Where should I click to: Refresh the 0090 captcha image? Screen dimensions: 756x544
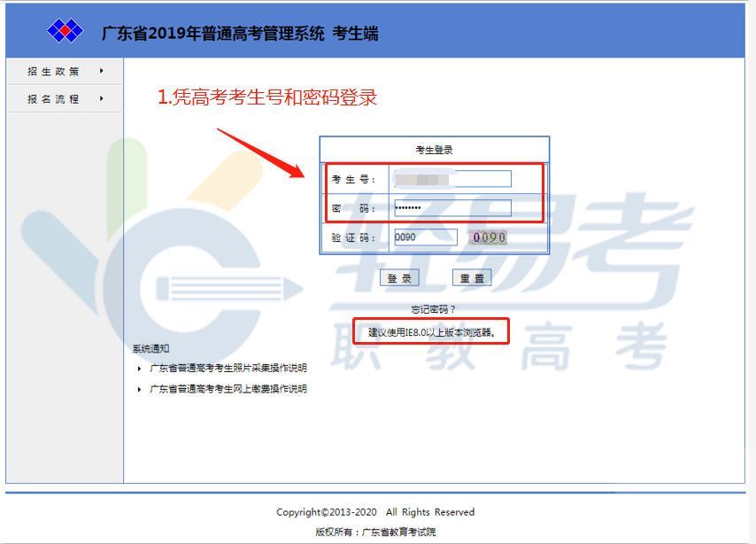coord(488,237)
